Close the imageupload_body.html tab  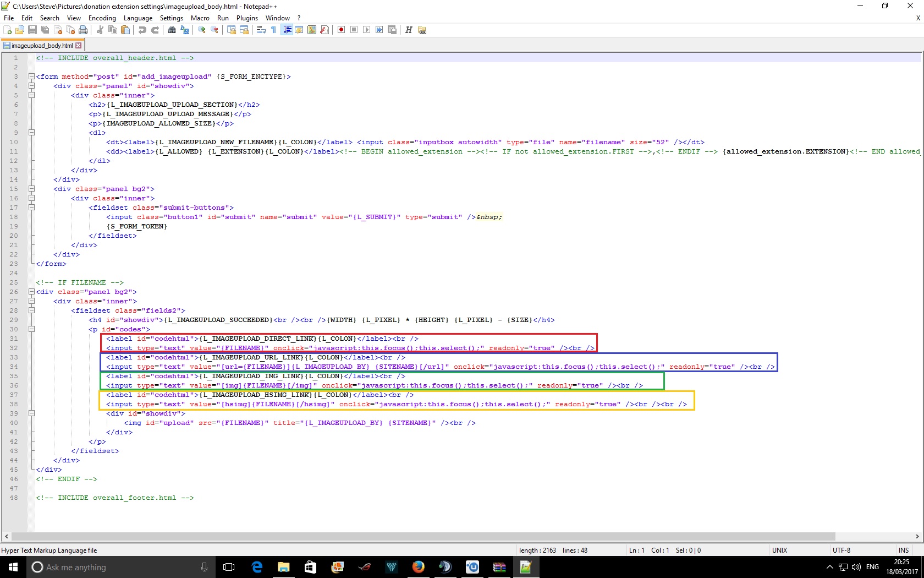[79, 46]
